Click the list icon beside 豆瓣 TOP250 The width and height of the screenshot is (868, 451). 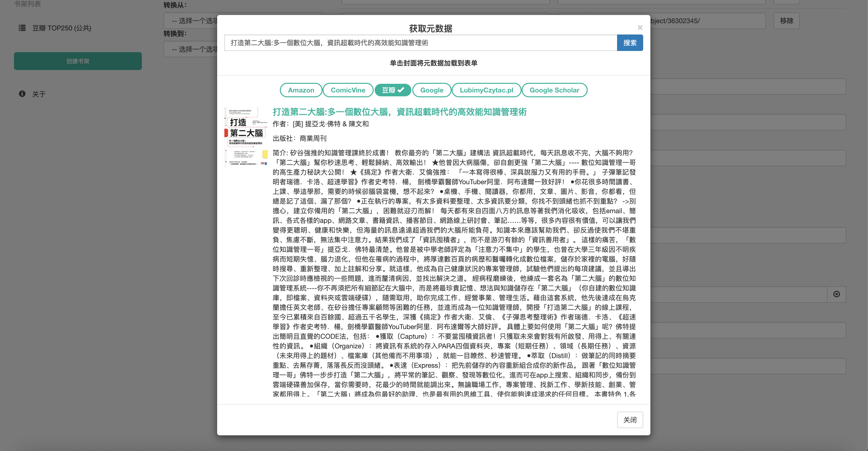click(22, 28)
